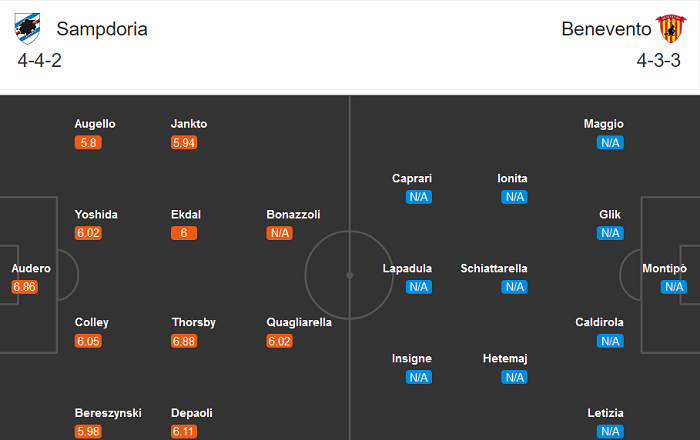Open the Sampdoria team name link
Screen dimensions: 700x440
click(x=101, y=29)
